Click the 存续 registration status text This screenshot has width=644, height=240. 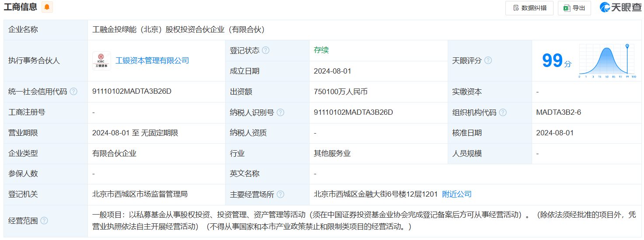(321, 50)
